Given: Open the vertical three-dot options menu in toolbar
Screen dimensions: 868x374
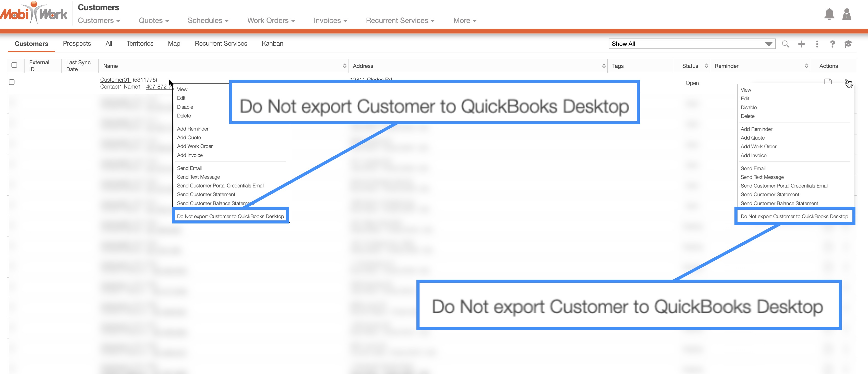Looking at the screenshot, I should click(x=817, y=44).
